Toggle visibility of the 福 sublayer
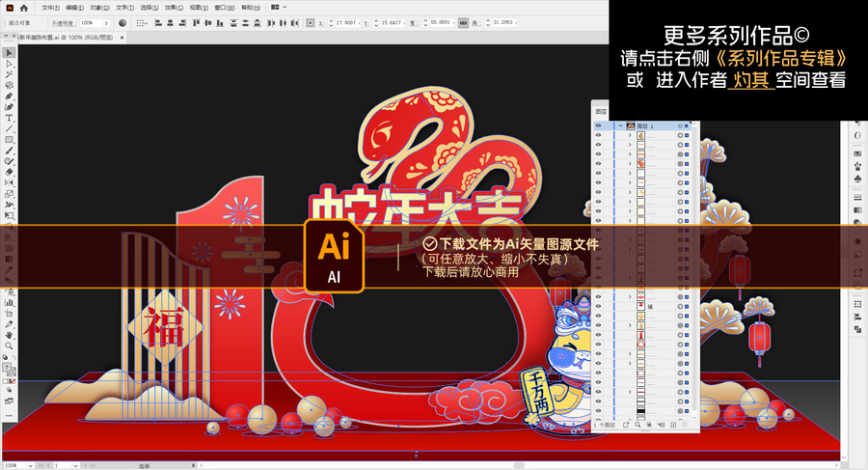This screenshot has width=868, height=470. coord(598,306)
